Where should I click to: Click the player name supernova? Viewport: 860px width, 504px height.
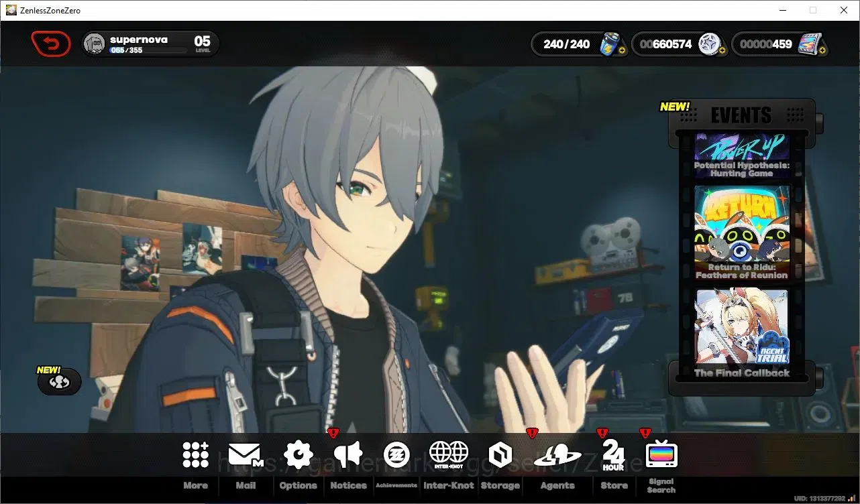pos(139,40)
